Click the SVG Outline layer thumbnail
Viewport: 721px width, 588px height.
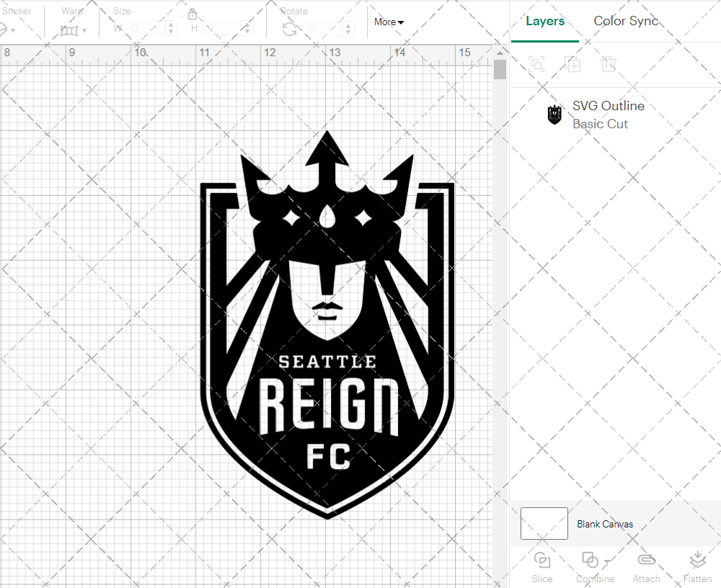point(554,114)
